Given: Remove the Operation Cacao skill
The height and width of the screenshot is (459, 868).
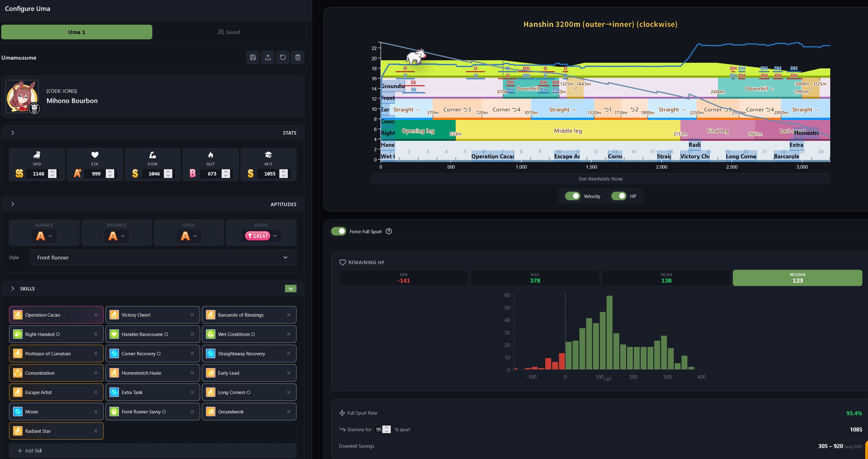Looking at the screenshot, I should click(96, 315).
